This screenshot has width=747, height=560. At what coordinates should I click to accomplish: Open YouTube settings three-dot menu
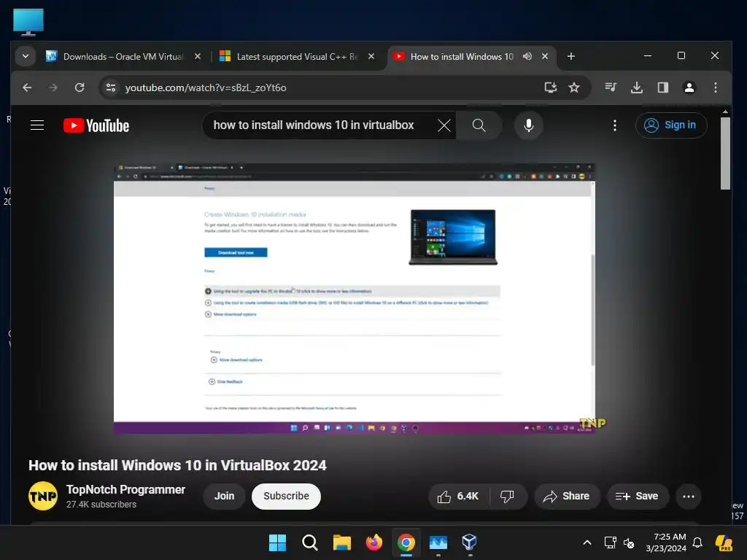[x=614, y=125]
